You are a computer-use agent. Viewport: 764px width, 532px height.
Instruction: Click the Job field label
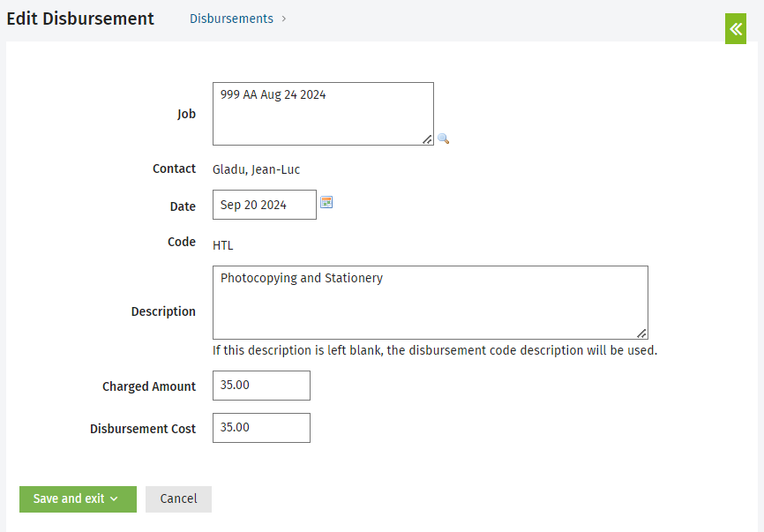[x=187, y=114]
